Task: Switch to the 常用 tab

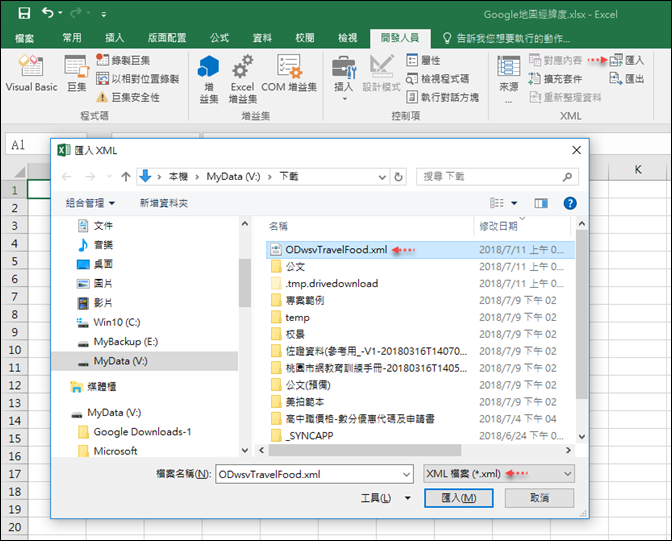Action: (72, 38)
